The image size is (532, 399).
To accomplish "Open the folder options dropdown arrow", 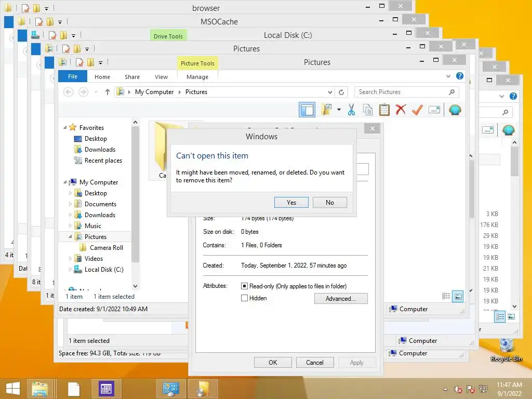I will (x=339, y=110).
